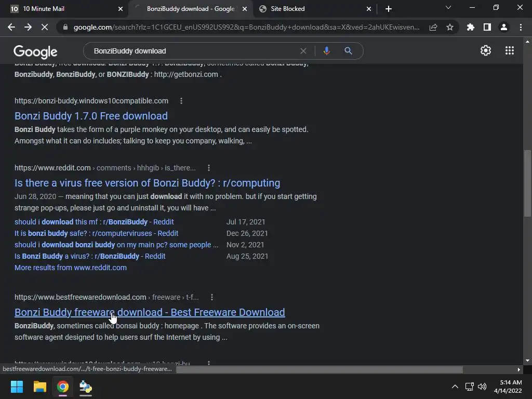Open more options for the bestfreewaredownload result
This screenshot has width=532, height=399.
(212, 297)
